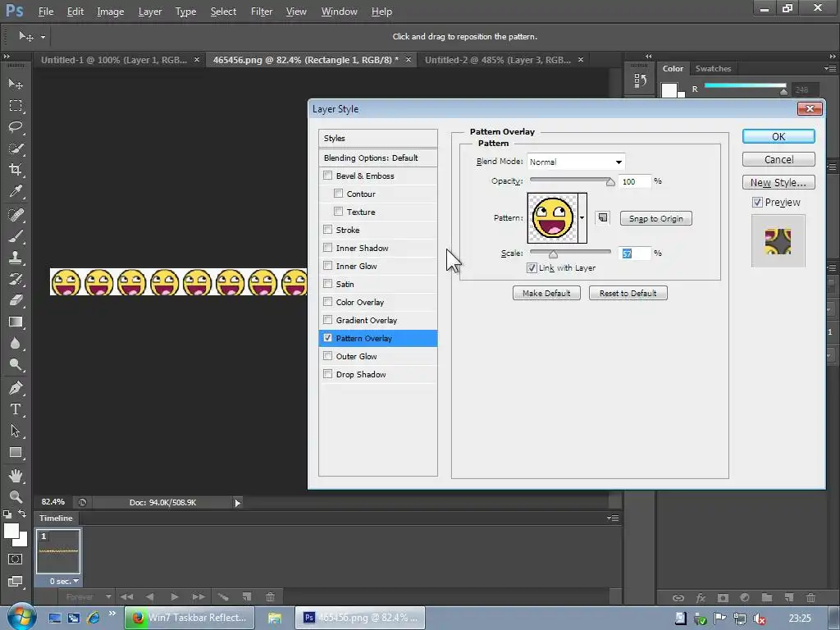This screenshot has height=630, width=840.
Task: Click the Scale percentage input field
Action: [635, 253]
